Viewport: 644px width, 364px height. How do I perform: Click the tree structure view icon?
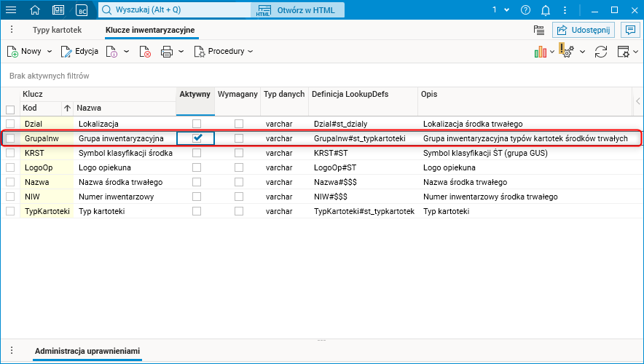(x=539, y=30)
